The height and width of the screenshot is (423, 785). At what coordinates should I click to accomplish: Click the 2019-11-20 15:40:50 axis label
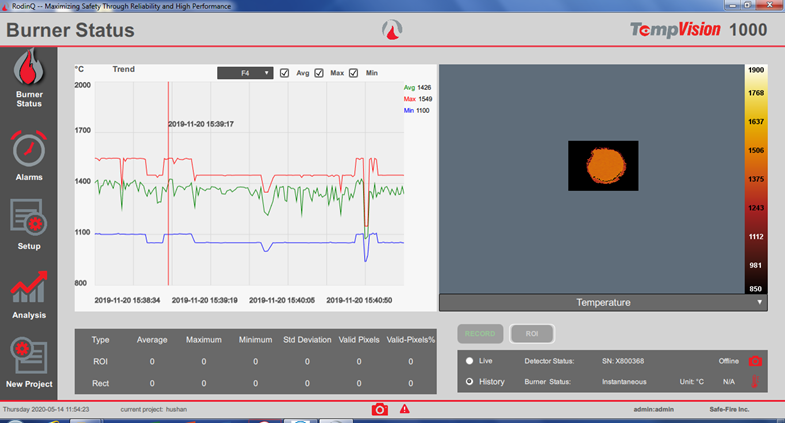click(359, 300)
